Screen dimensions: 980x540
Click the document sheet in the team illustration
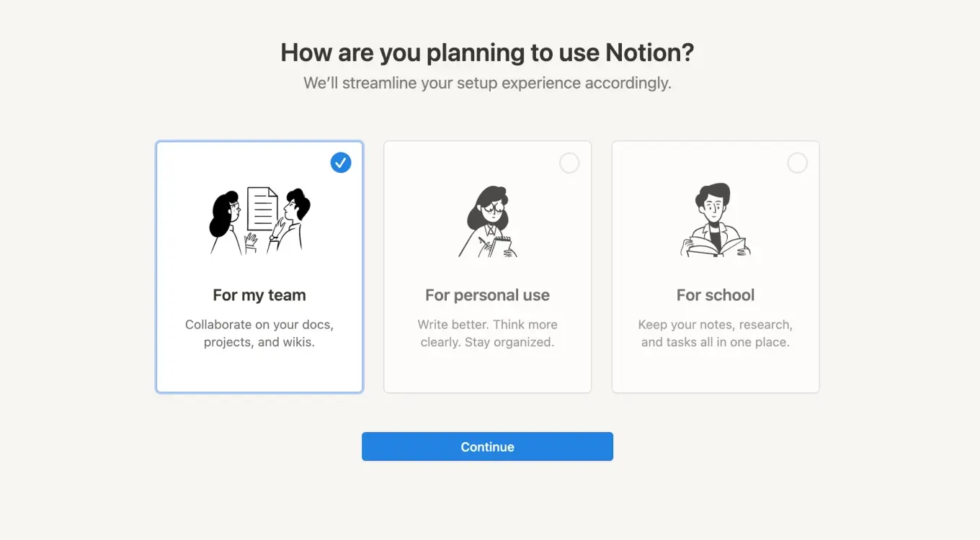click(262, 209)
